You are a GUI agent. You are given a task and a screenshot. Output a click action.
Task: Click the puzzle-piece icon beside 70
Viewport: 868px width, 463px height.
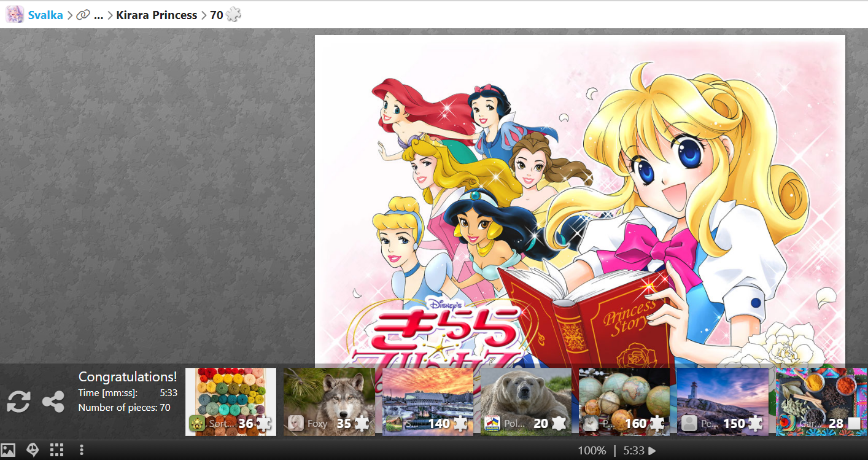233,14
